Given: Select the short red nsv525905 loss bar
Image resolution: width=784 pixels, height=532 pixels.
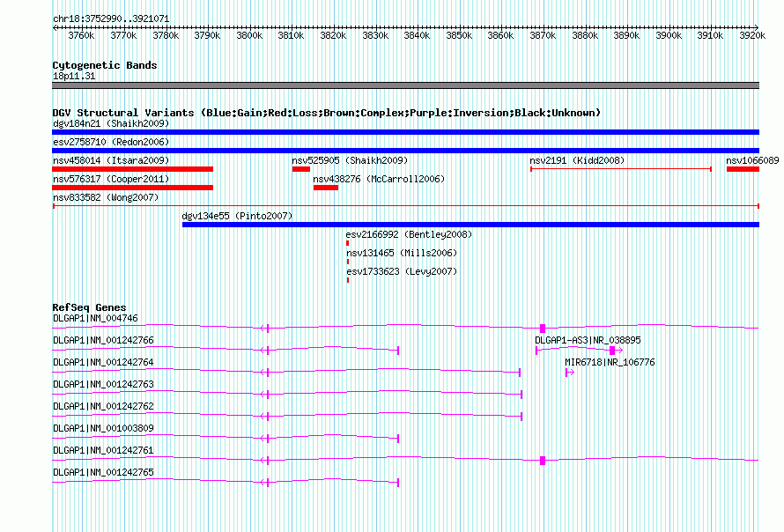Looking at the screenshot, I should coord(301,169).
